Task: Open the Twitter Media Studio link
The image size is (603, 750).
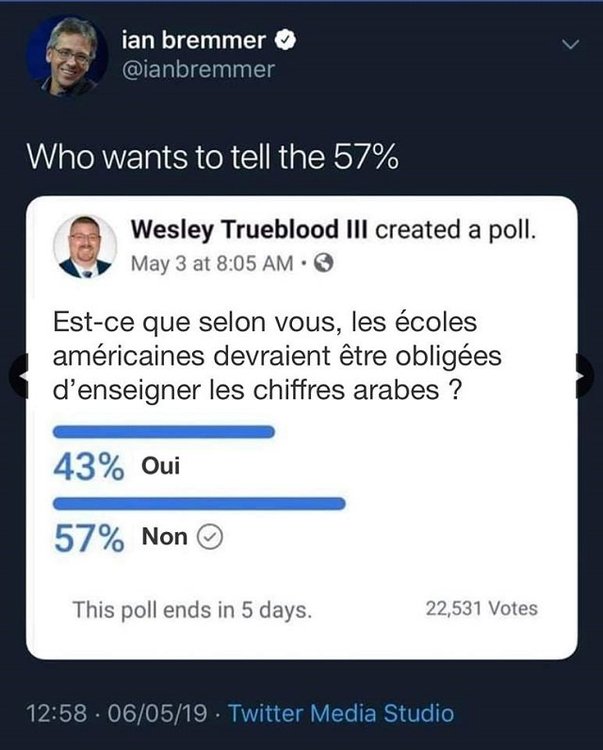Action: click(x=340, y=713)
